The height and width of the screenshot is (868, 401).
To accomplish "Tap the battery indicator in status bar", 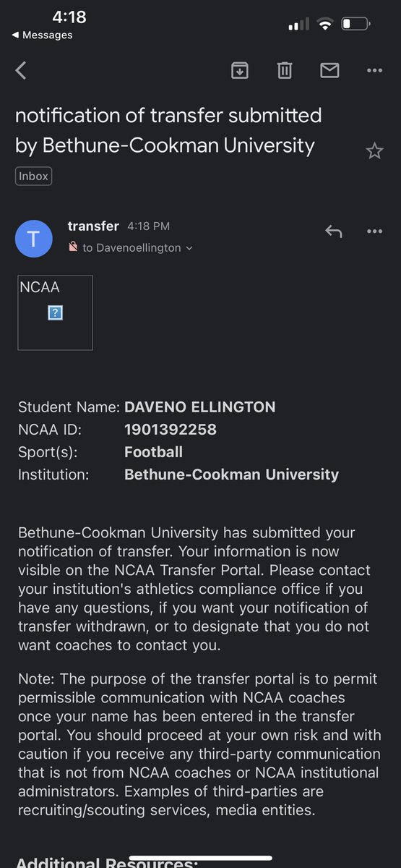I will pos(356,25).
